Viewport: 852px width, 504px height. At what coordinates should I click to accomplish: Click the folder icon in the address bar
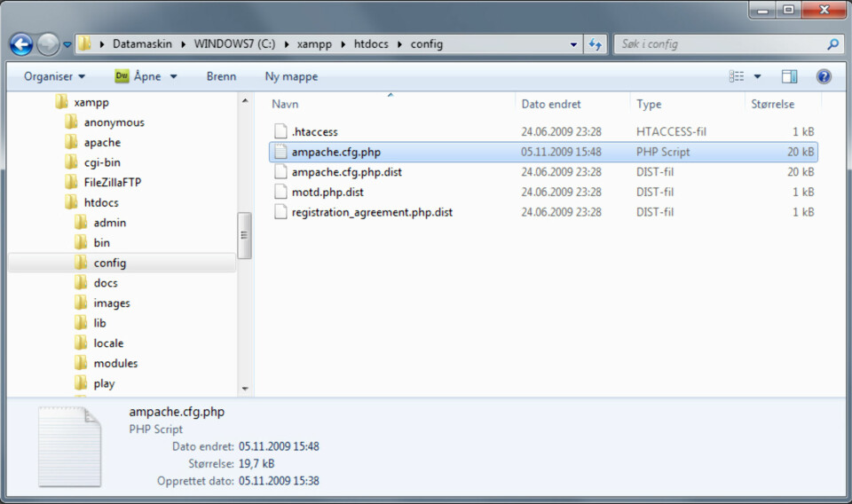point(84,44)
